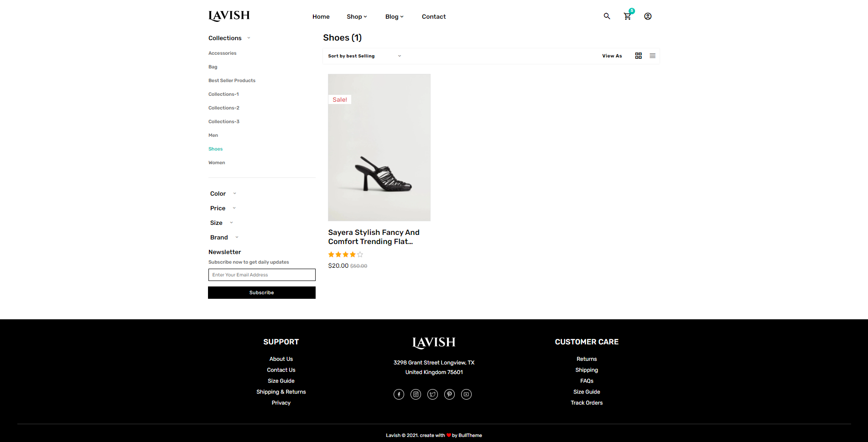Select the Collections-3 link

[x=224, y=122]
